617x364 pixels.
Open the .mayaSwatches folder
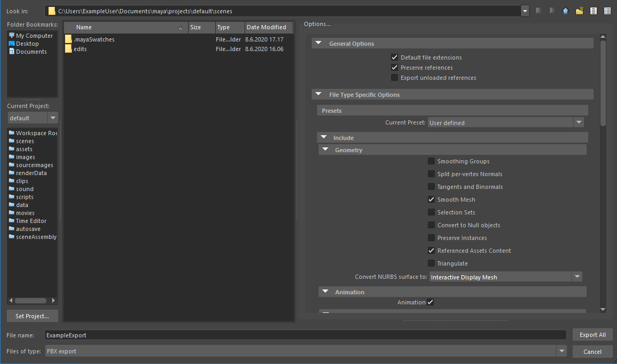click(93, 39)
